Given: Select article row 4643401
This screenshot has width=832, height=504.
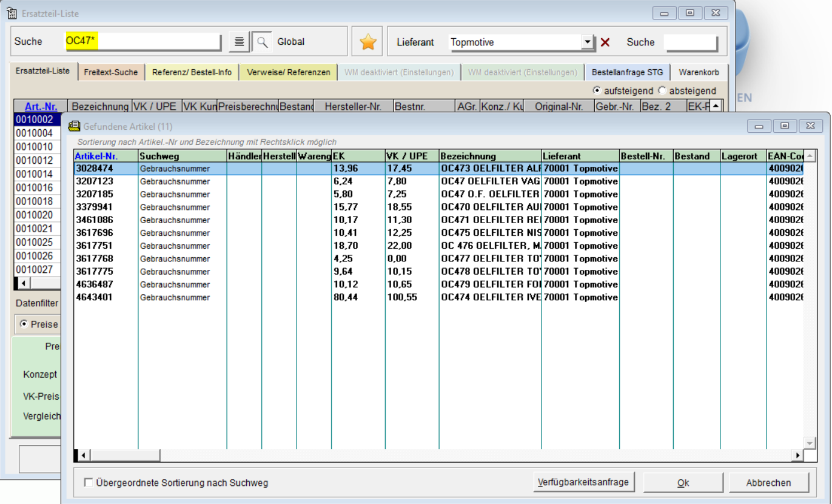Looking at the screenshot, I should 438,297.
